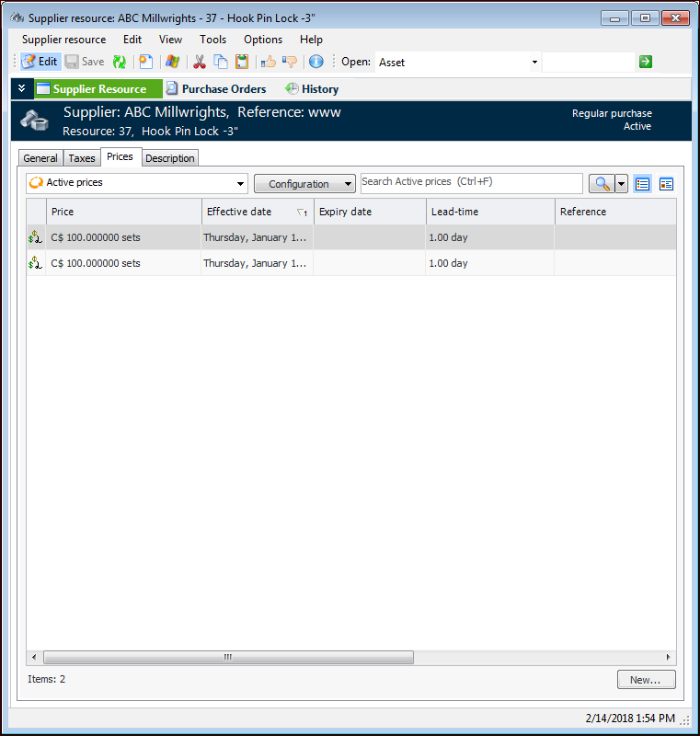Open the Help menu
This screenshot has height=736, width=700.
pyautogui.click(x=311, y=40)
